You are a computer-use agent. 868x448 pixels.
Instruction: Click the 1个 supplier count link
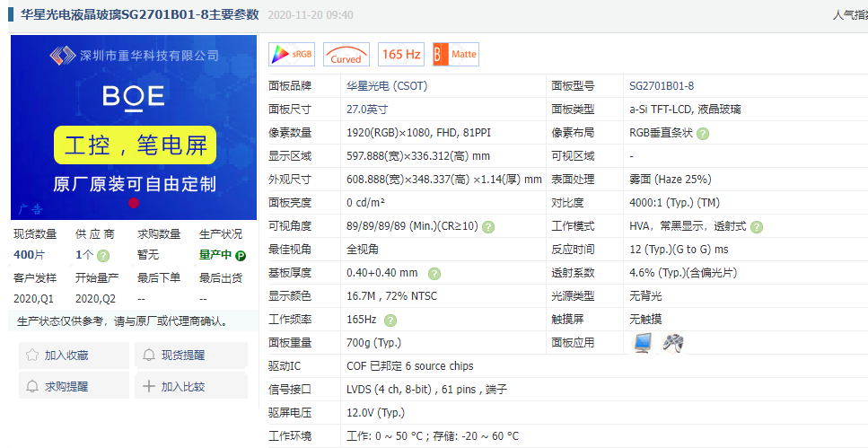(x=84, y=255)
